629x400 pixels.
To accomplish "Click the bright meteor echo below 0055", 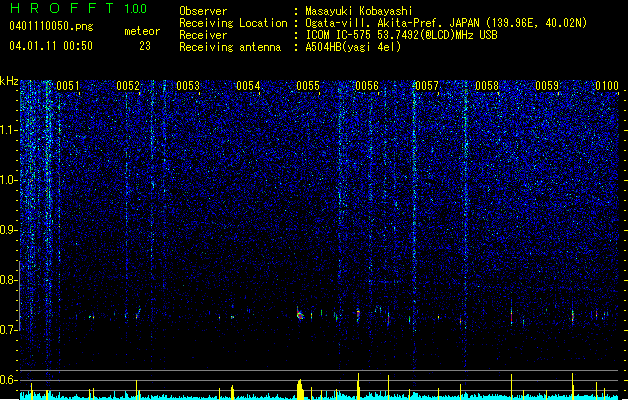I will pyautogui.click(x=300, y=315).
